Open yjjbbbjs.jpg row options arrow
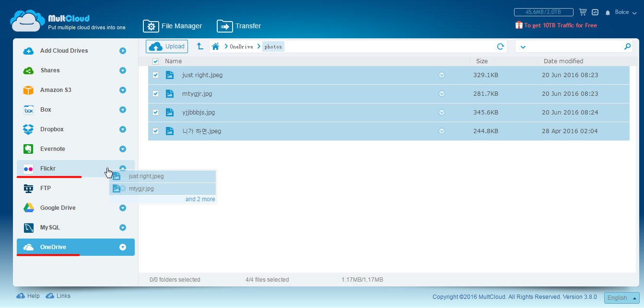Image resolution: width=644 pixels, height=308 pixels. pos(442,112)
